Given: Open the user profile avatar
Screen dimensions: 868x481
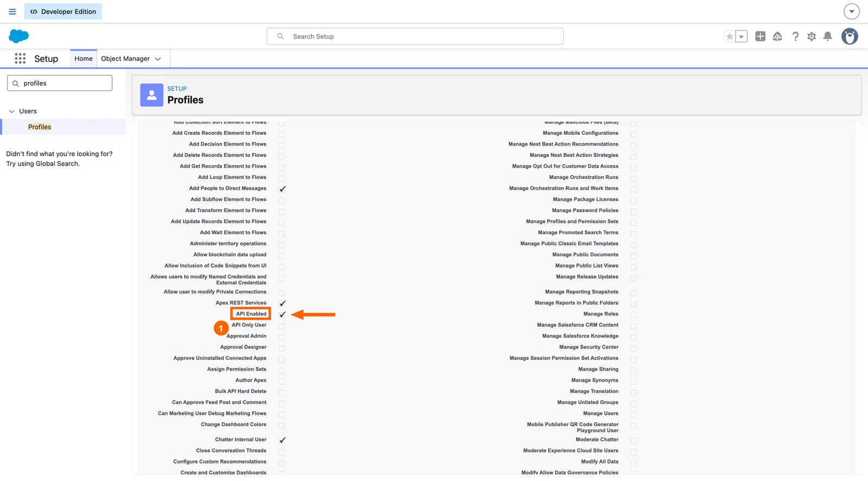Looking at the screenshot, I should pos(850,36).
